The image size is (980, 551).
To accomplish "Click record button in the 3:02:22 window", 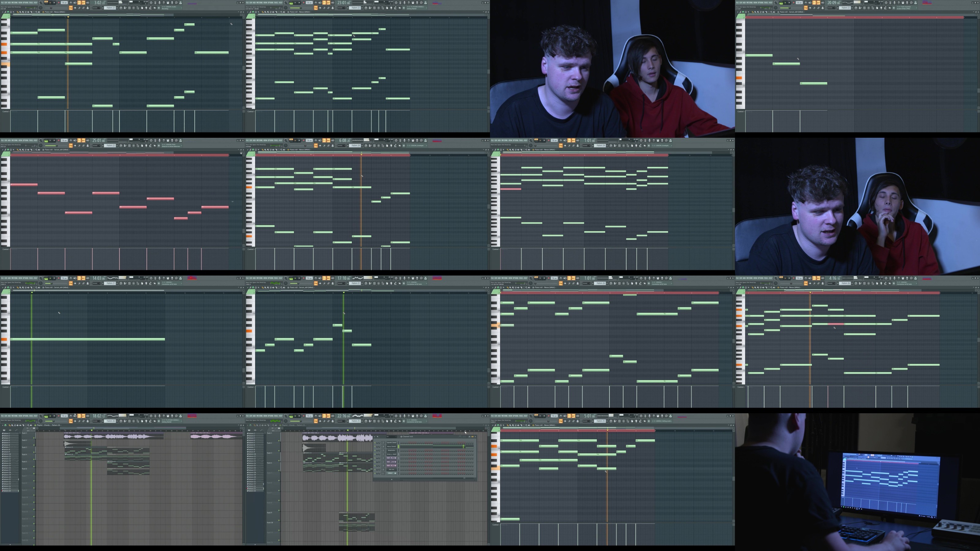I will pyautogui.click(x=58, y=3).
